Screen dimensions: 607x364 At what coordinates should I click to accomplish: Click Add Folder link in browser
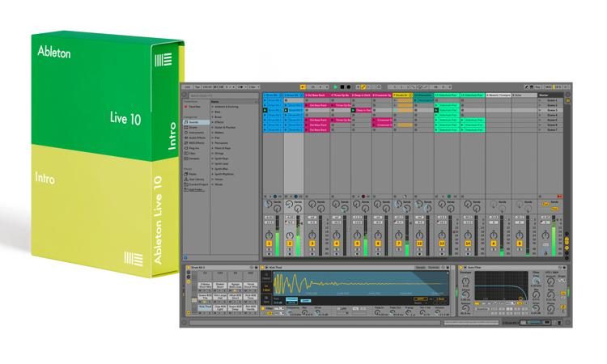(x=196, y=189)
